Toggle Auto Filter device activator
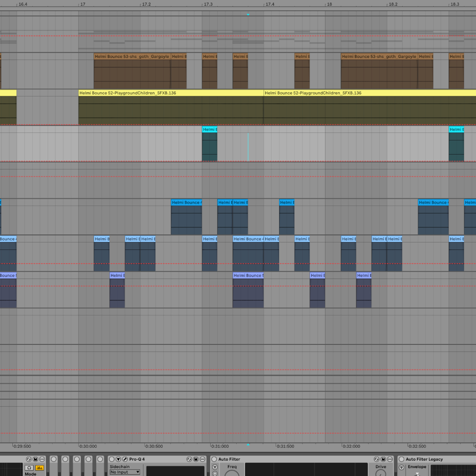 click(x=214, y=459)
